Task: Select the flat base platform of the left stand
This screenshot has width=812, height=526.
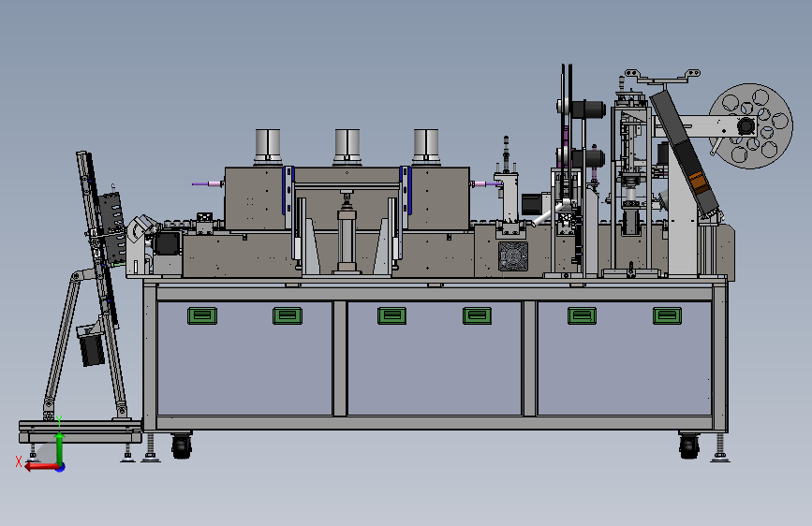Action: coord(81,431)
